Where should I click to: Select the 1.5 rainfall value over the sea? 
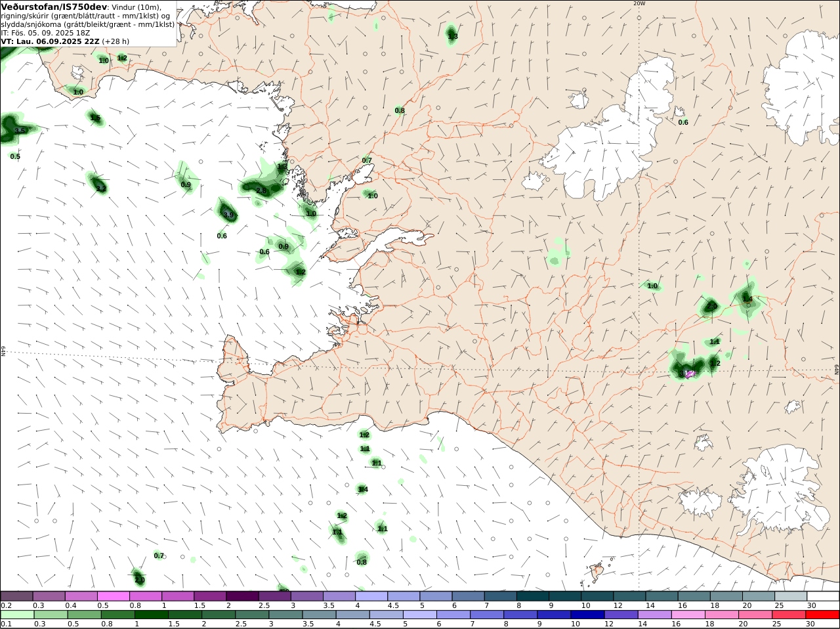coord(95,118)
